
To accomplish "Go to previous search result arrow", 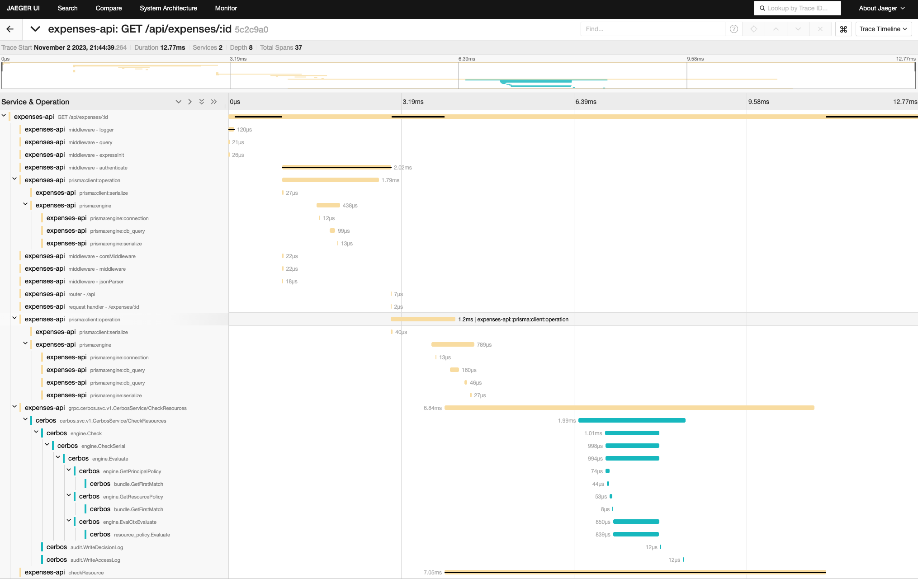I will pyautogui.click(x=776, y=29).
